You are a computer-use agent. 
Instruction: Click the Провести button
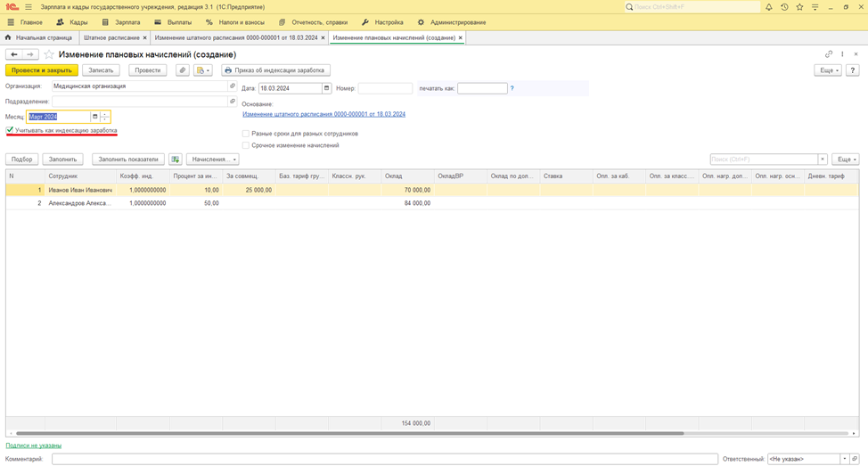(x=148, y=70)
